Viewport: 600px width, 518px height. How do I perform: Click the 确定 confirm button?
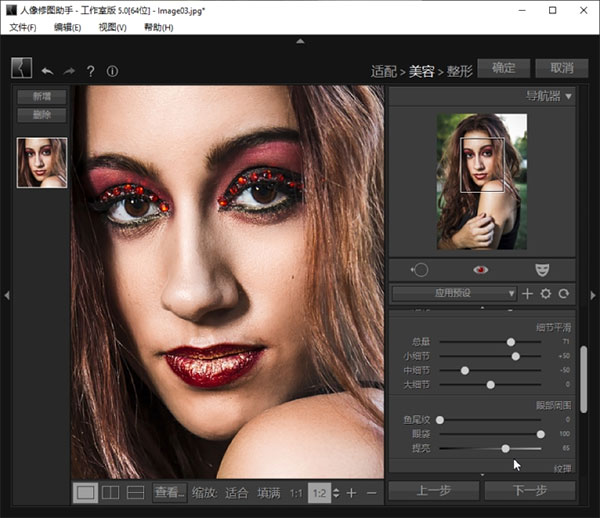point(504,68)
